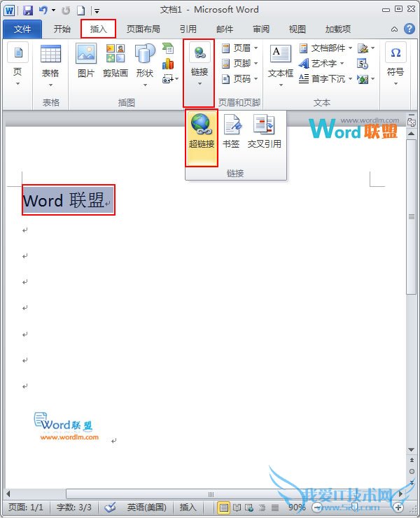Switch to Full Screen Reading view
420x518 pixels.
pyautogui.click(x=237, y=507)
